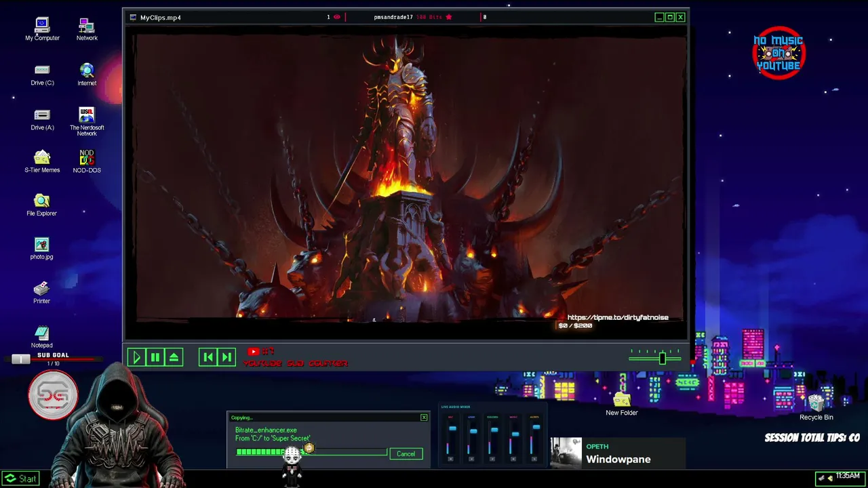Mute the Music channel in the mixer
This screenshot has width=868, height=488.
coord(513,459)
